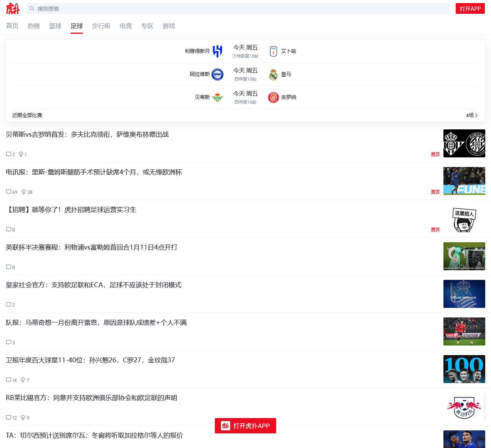Click the Real Madrid team crest

point(273,74)
